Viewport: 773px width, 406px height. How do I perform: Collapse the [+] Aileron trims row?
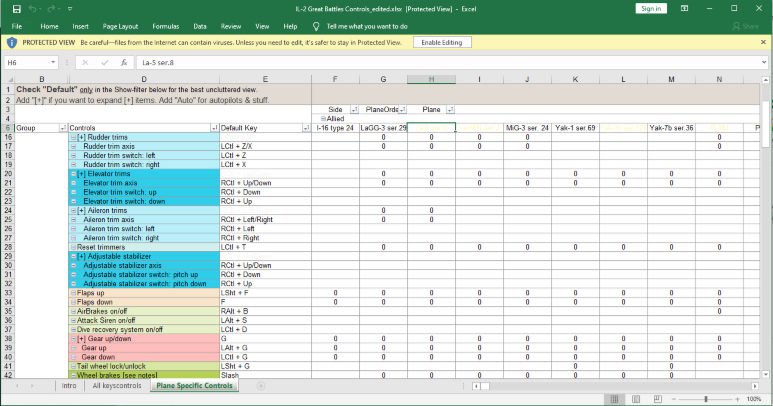(x=73, y=210)
